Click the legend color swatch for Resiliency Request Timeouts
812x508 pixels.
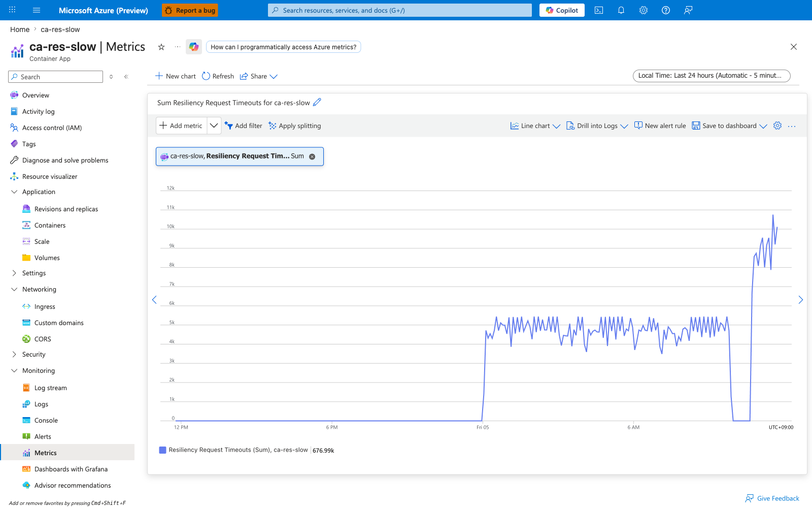[x=163, y=450]
